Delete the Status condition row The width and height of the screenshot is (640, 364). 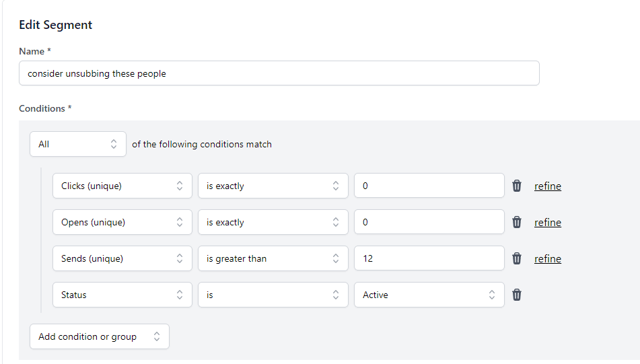(517, 295)
